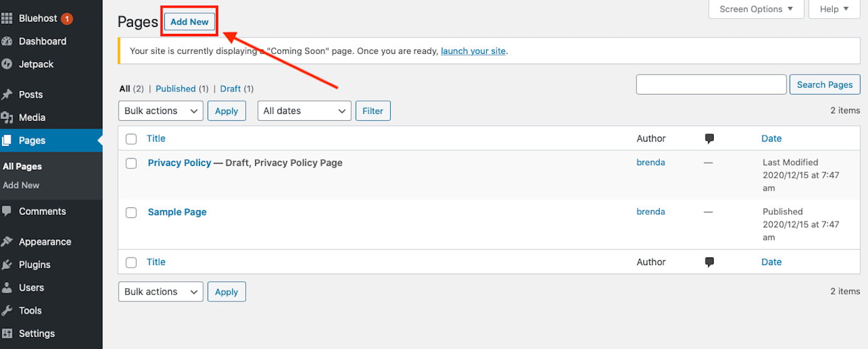
Task: Tick the Sample Page row checkbox
Action: pyautogui.click(x=131, y=212)
